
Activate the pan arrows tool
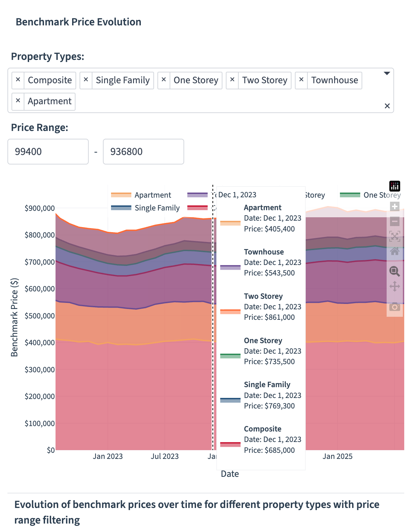[x=395, y=287]
